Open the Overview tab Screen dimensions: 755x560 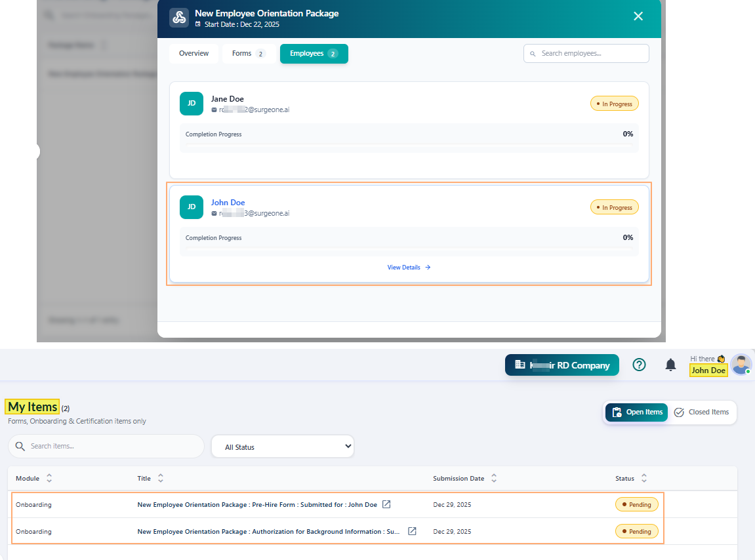click(194, 53)
